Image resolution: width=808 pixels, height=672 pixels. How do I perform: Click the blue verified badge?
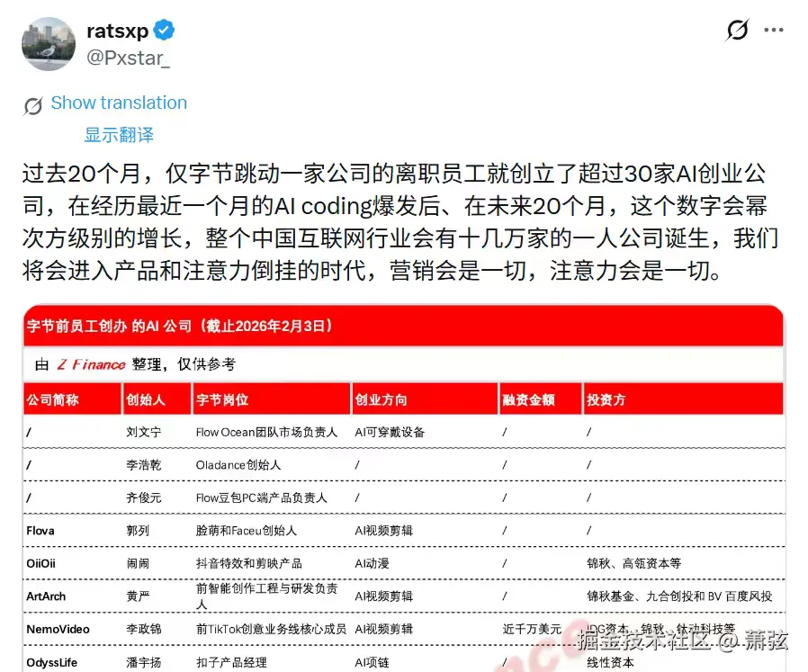tap(164, 30)
